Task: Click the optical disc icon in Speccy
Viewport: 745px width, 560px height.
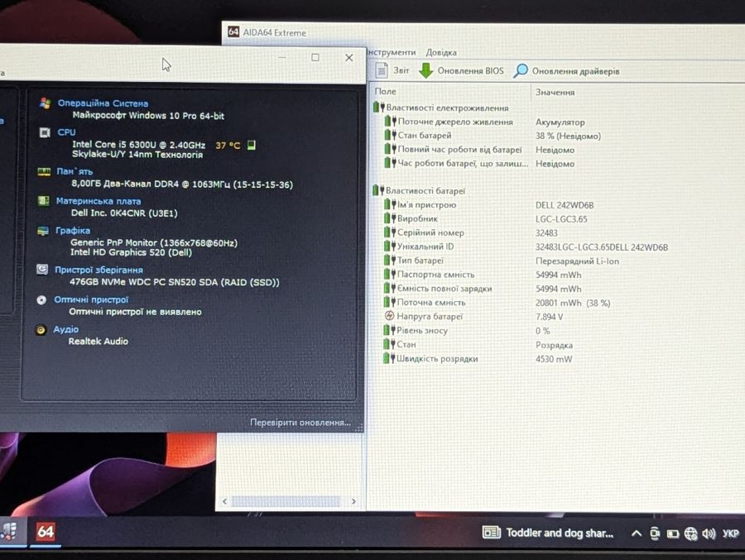Action: (x=41, y=300)
